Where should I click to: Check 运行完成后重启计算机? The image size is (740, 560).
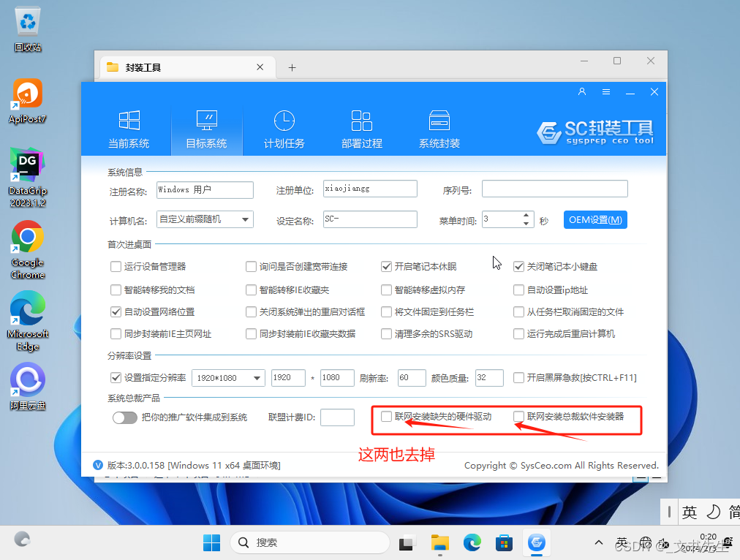(518, 334)
